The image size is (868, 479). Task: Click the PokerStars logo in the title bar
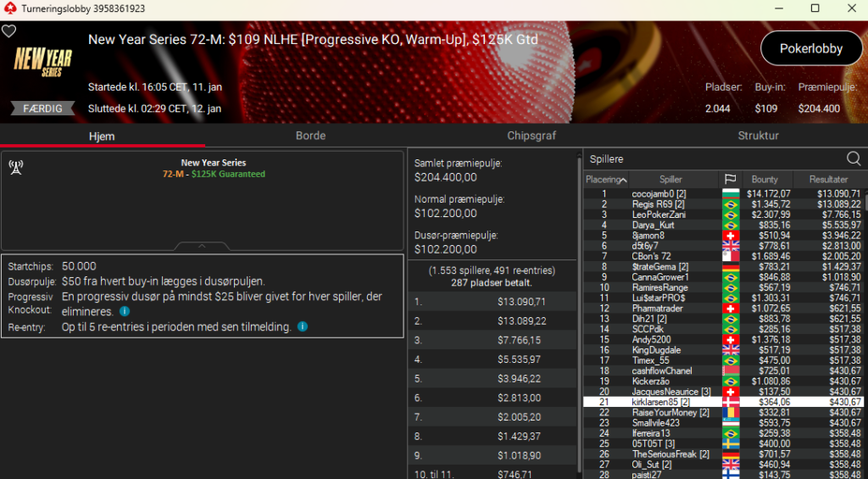(10, 8)
